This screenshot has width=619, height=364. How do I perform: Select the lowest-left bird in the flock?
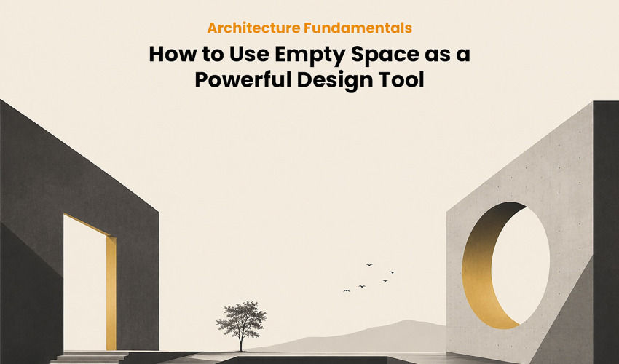[346, 290]
